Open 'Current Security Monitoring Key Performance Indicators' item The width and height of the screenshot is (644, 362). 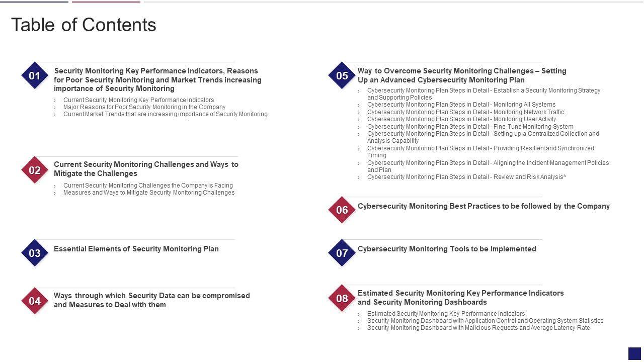(138, 100)
